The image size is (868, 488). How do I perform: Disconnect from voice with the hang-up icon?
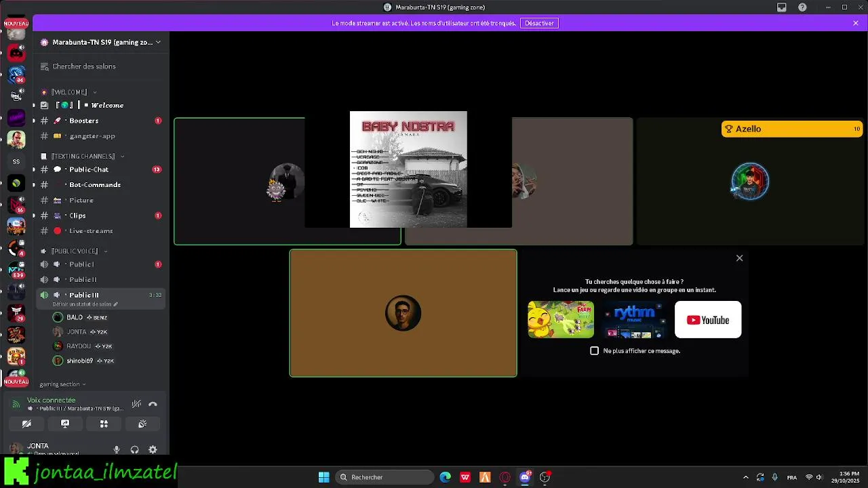153,404
